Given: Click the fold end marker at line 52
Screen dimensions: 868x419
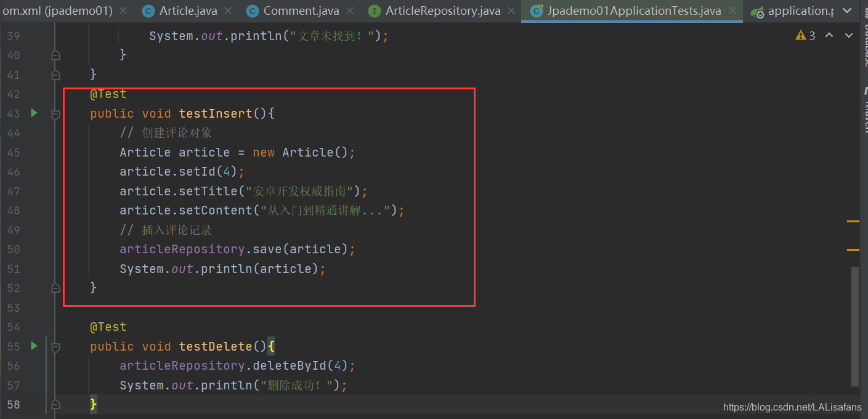Looking at the screenshot, I should tap(55, 287).
